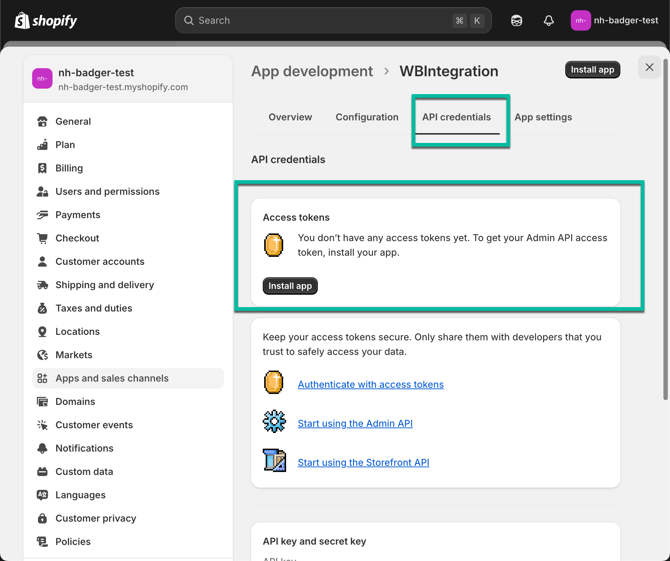Open Users and permissions label
Screen dimensions: 670x561
(107, 191)
